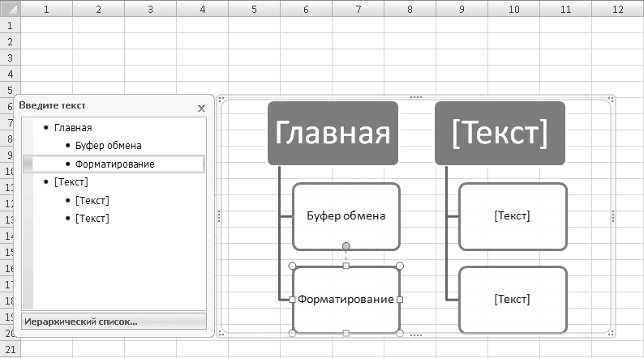Click the top-left corner handle of selected shape
Screen dimensions: 644x358
point(293,266)
